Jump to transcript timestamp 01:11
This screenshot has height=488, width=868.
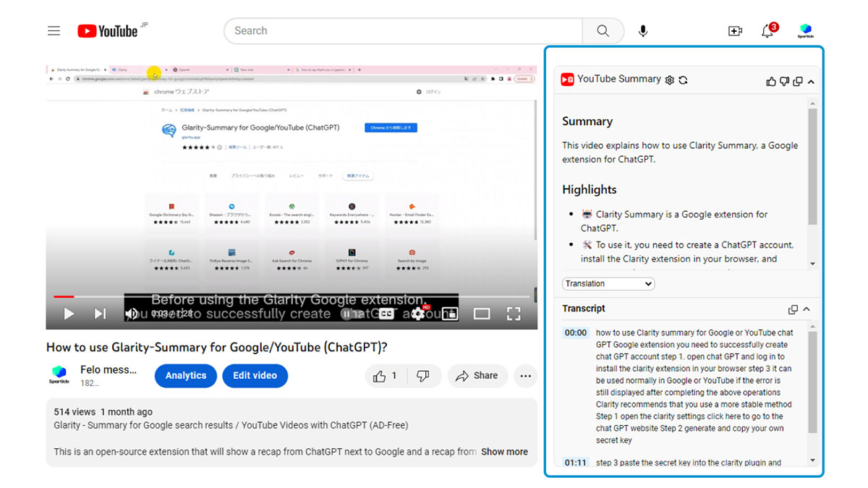[x=576, y=463]
